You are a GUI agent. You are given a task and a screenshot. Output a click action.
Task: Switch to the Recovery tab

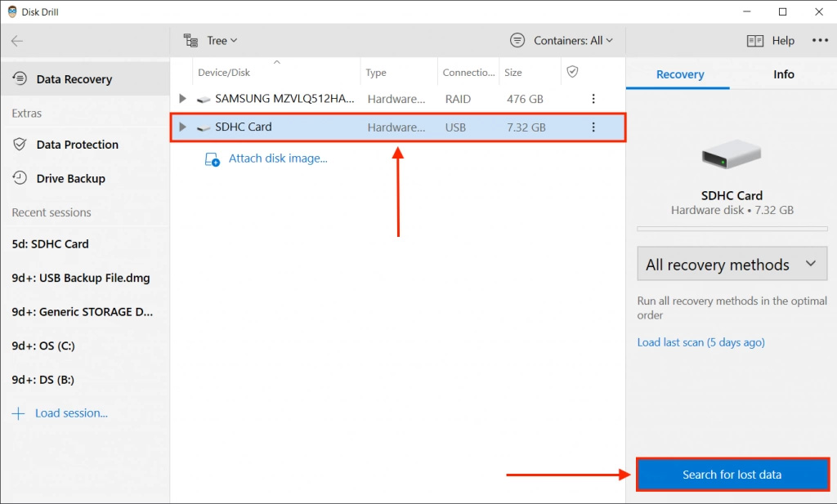[679, 74]
